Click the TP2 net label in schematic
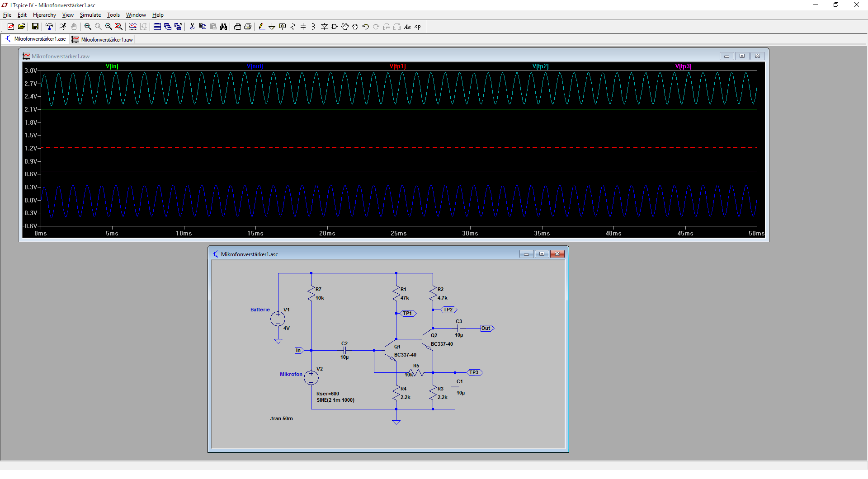The image size is (868, 479). (448, 310)
